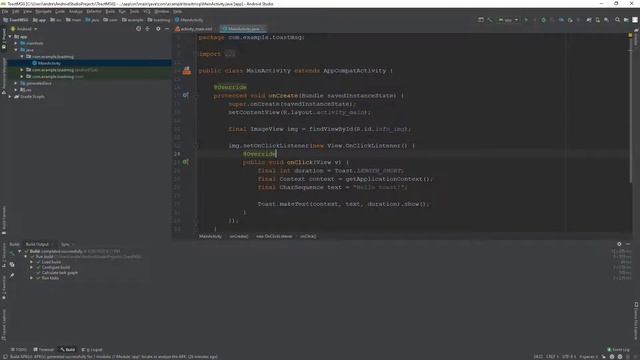This screenshot has width=640, height=360.
Task: Collapse the app module node
Action: tap(10, 36)
